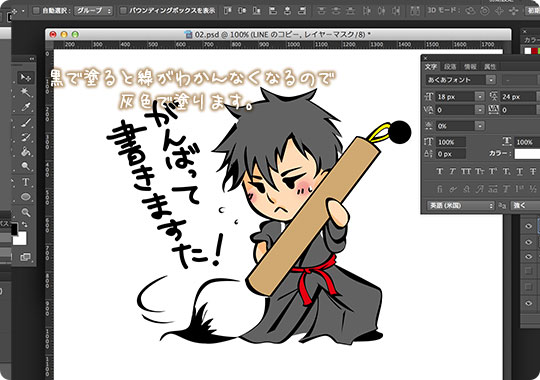The image size is (540, 380).
Task: Click the 02.psd document title
Action: 282,34
